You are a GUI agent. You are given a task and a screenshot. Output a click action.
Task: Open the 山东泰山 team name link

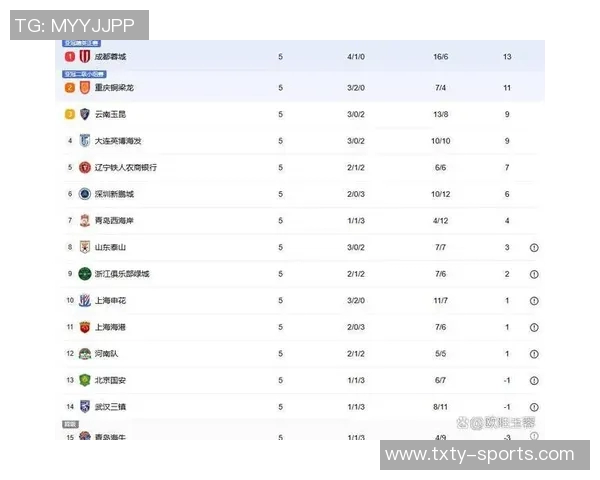(x=110, y=247)
